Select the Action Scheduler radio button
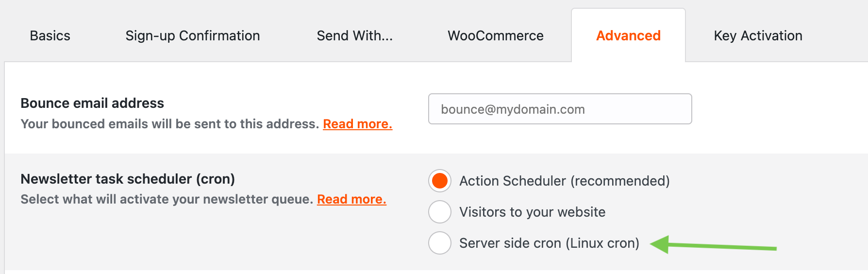 tap(440, 181)
